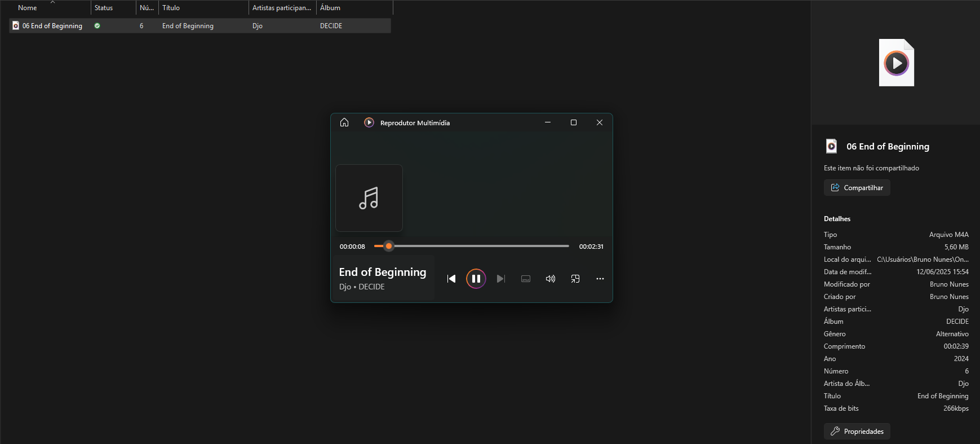This screenshot has width=980, height=444.
Task: Seek along the playback progress track
Action: coord(472,246)
